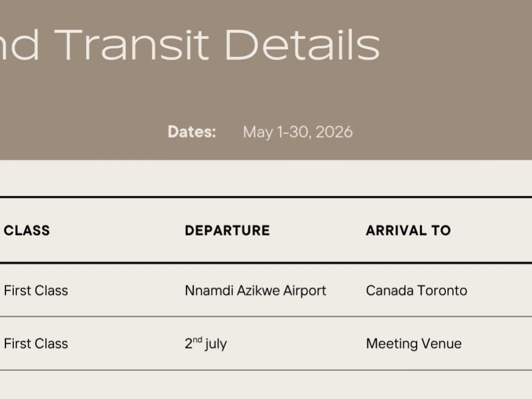The width and height of the screenshot is (532, 399).
Task: Click the Nnamdi Azikwe Airport cell
Action: pos(255,291)
